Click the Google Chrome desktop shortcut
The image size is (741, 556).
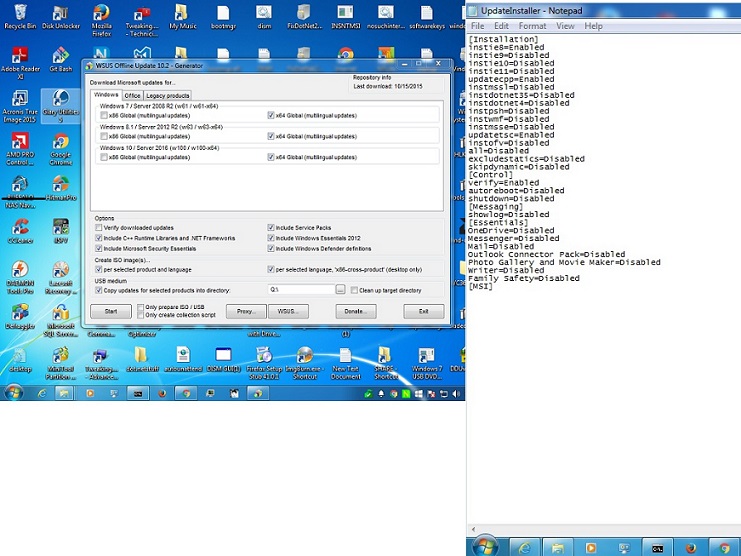coord(60,141)
